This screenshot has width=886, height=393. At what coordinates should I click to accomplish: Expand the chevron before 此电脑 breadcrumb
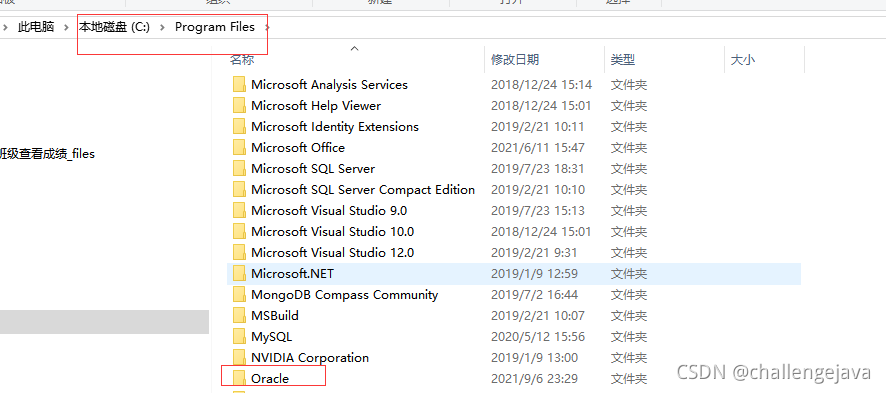pyautogui.click(x=5, y=27)
